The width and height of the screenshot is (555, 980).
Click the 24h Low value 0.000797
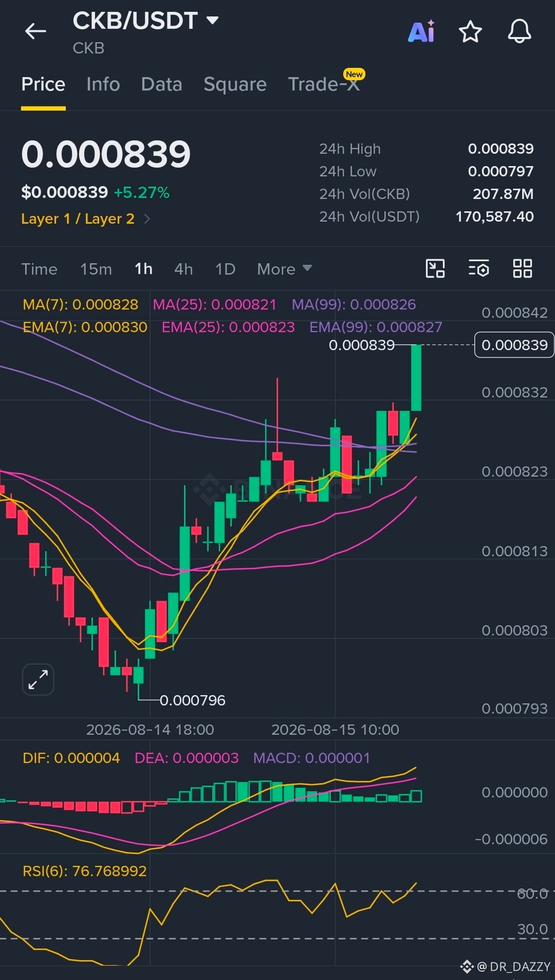(501, 171)
